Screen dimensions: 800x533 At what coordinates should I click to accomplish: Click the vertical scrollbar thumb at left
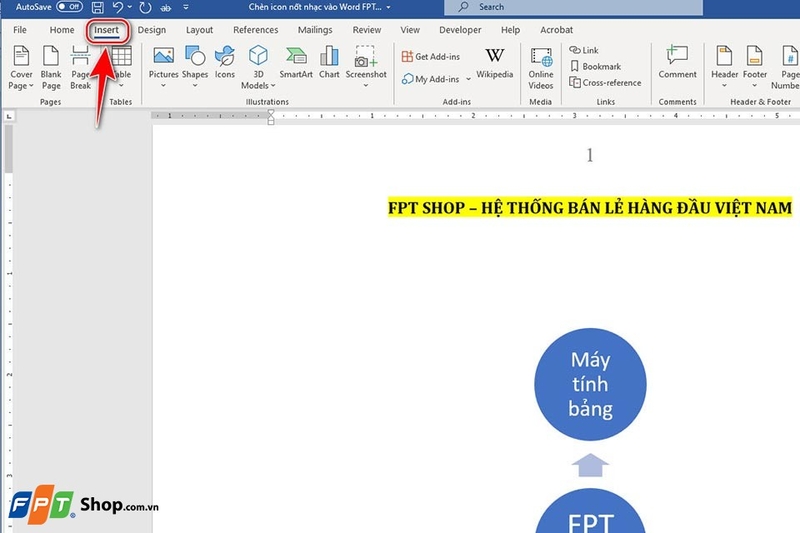pyautogui.click(x=8, y=149)
